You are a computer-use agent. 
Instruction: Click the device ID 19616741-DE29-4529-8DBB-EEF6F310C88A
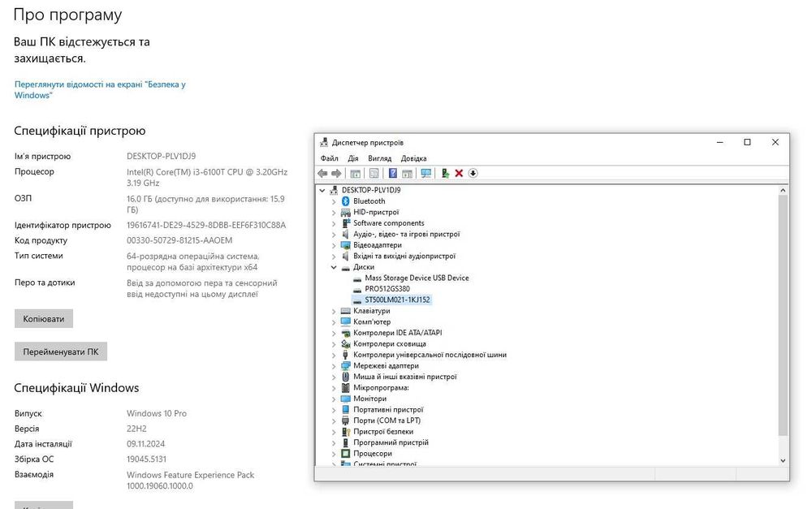tap(206, 225)
